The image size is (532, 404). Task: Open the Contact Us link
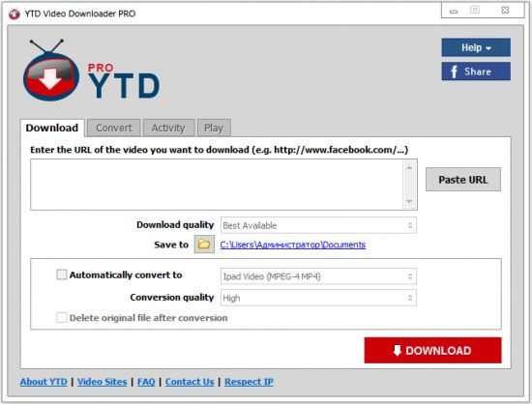[190, 382]
